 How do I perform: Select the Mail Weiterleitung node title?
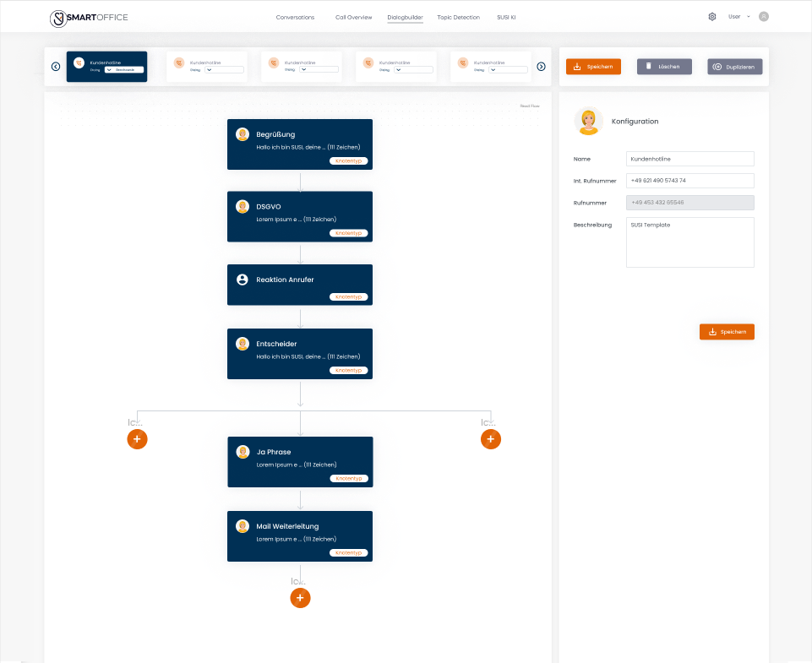click(x=287, y=526)
